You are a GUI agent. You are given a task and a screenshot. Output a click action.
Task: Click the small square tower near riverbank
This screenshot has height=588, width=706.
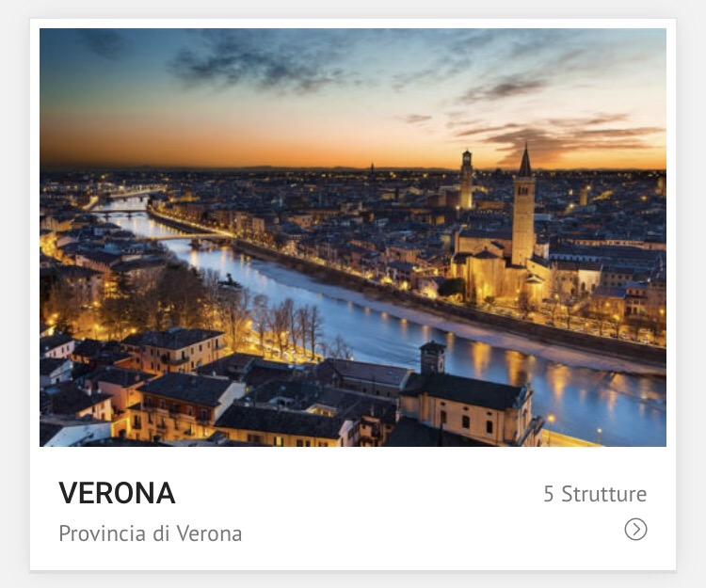(432, 358)
